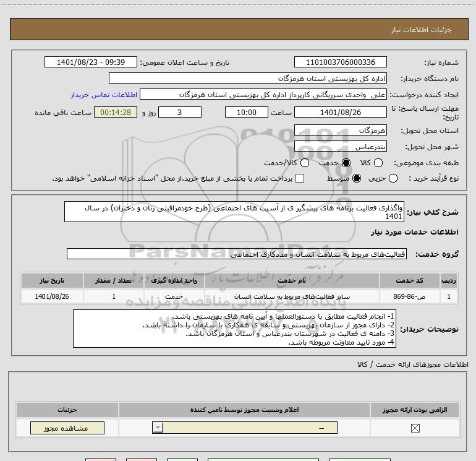Click the اطلاعات مجوزهای ارائه خدمت / کالا heading
This screenshot has width=476, height=461.
pos(413,364)
